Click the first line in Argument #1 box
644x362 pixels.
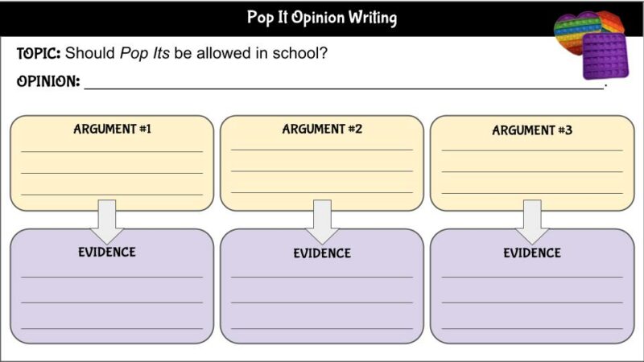(112, 150)
